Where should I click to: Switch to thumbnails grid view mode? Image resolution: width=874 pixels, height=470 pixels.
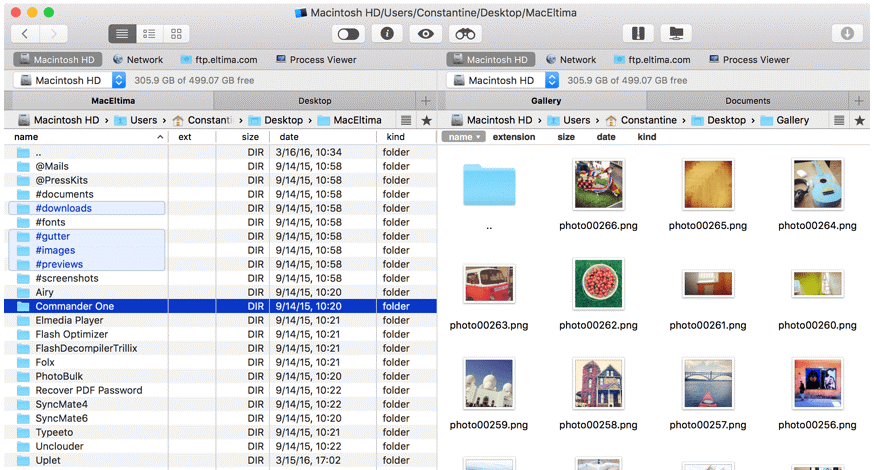(x=176, y=34)
